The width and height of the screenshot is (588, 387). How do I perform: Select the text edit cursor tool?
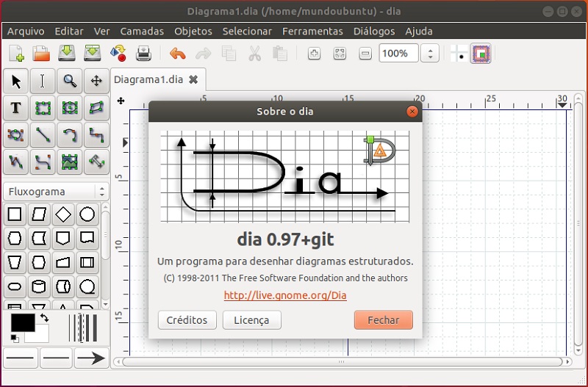click(x=43, y=81)
